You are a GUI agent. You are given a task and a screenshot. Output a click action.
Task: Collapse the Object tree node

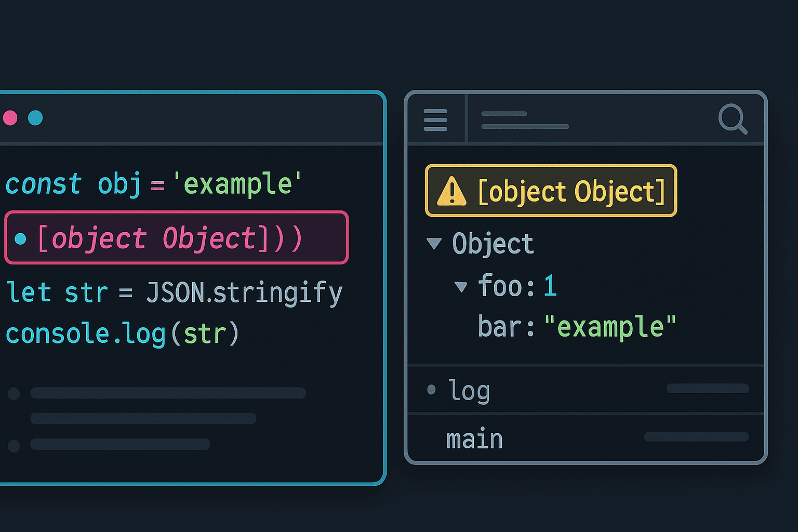pos(434,243)
